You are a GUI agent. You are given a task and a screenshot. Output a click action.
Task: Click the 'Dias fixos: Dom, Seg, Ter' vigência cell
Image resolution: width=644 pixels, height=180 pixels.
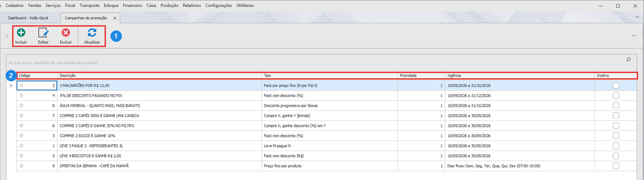tap(520, 166)
